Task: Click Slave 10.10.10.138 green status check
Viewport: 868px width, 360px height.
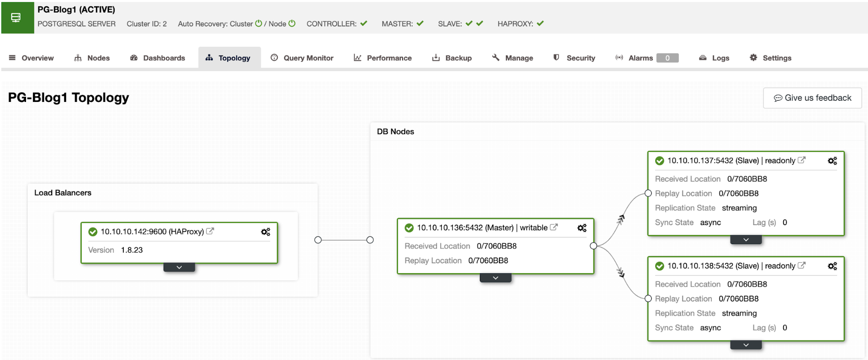Action: coord(660,266)
